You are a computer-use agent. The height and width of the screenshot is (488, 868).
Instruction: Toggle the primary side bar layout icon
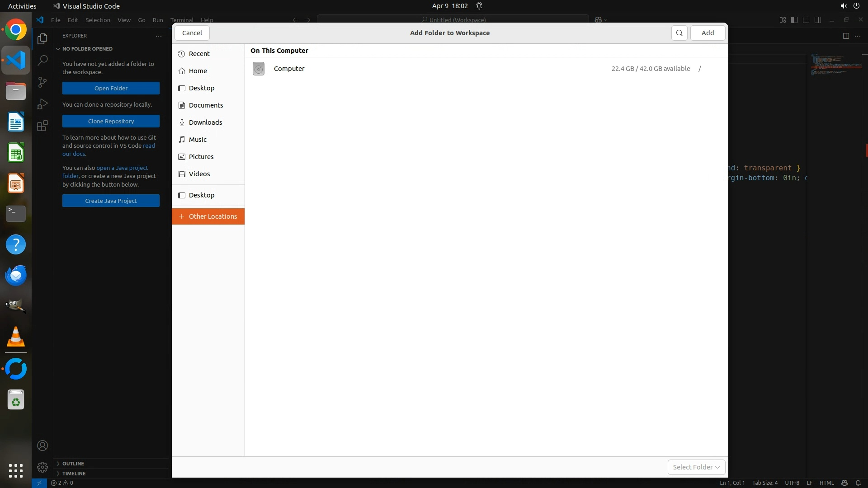pyautogui.click(x=794, y=20)
